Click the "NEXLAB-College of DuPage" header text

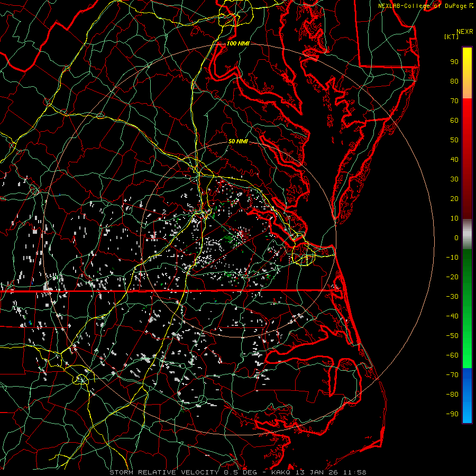423,6
